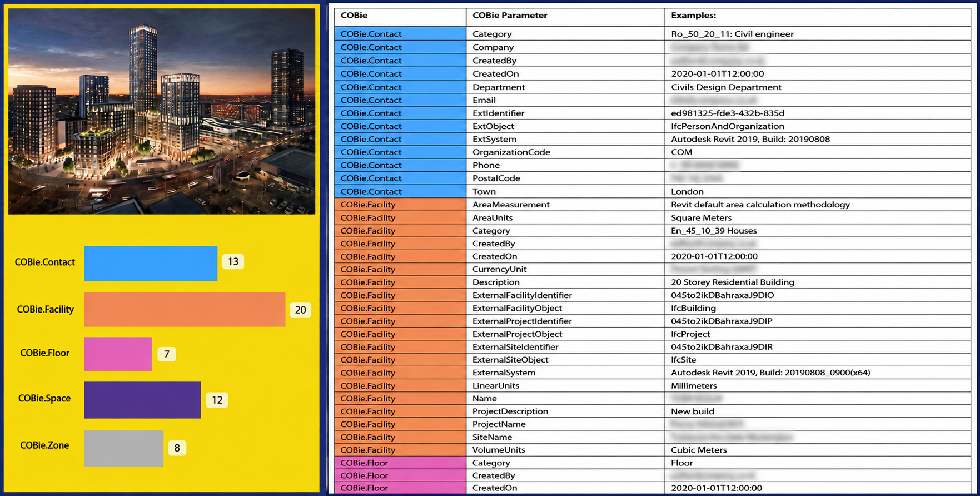Click the value label 8 beside Zone bar
The image size is (980, 496).
pos(177,448)
